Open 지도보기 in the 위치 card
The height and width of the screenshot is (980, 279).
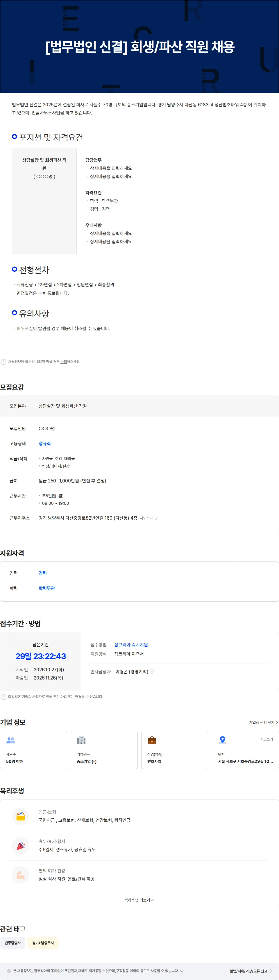[267, 739]
